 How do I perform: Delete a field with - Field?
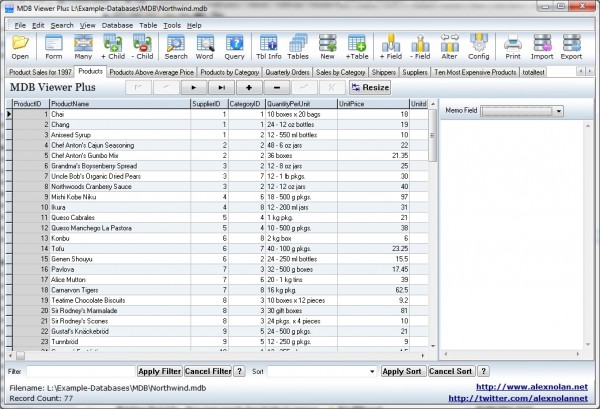(x=420, y=47)
